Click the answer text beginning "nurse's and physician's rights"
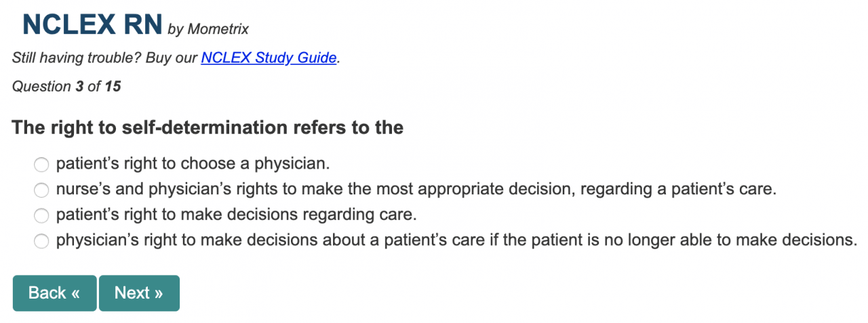 [416, 189]
